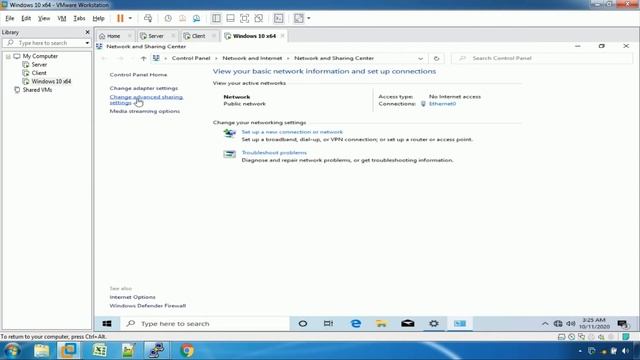Open the View menu

coord(44,18)
